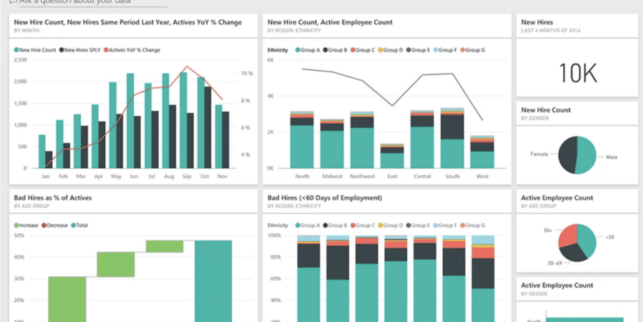Click the May month axis label

tap(116, 176)
